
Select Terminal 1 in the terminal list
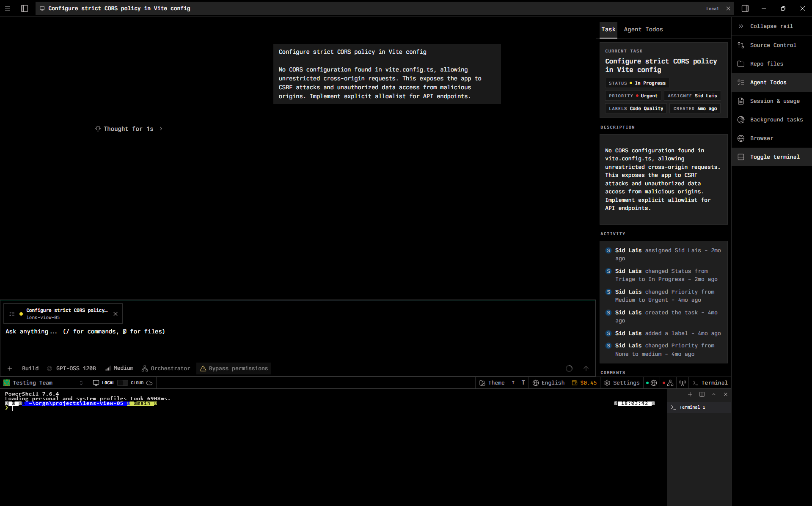(x=699, y=407)
